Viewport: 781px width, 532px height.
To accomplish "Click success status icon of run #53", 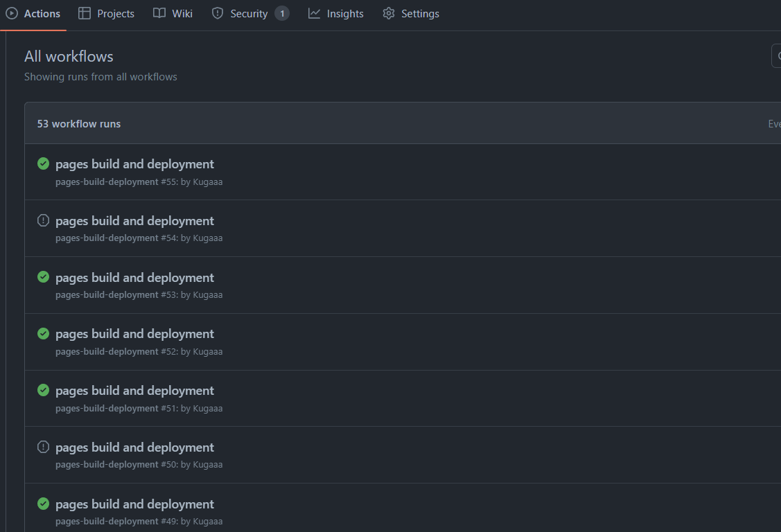I will [x=44, y=277].
